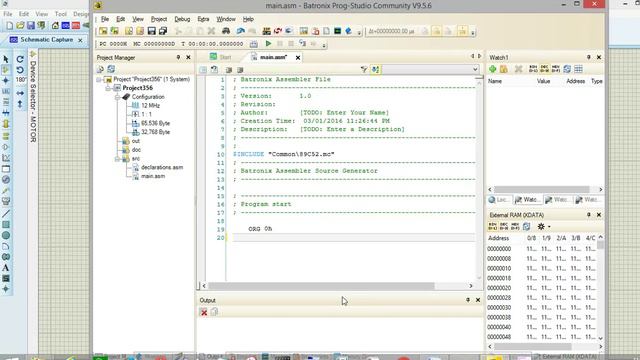This screenshot has width=640, height=360.
Task: Switch to the Loc... tab under Watch1
Action: click(499, 200)
